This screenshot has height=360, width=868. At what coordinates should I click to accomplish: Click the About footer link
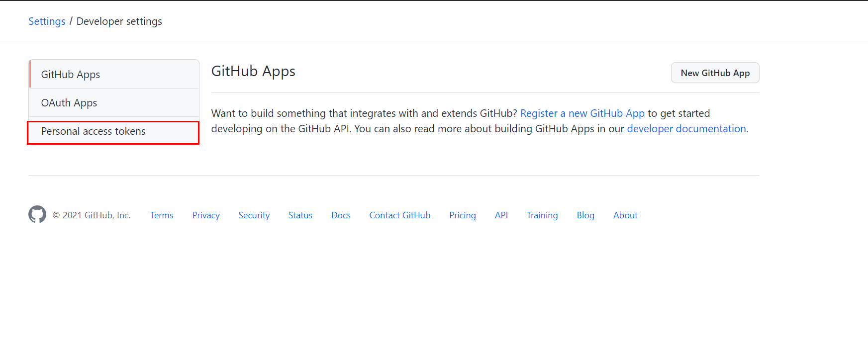(x=625, y=215)
